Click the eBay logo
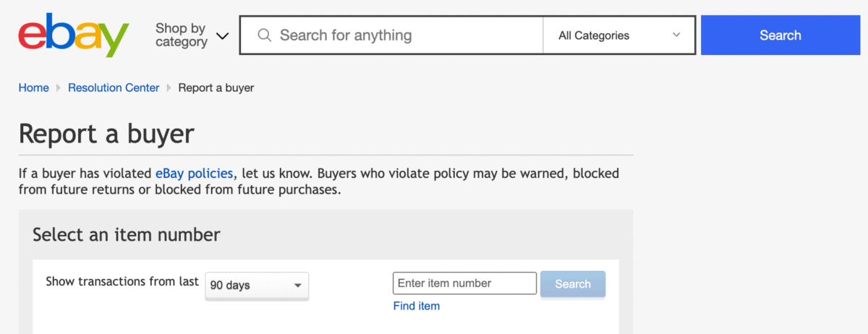Screen dimensions: 868x334 (74, 35)
